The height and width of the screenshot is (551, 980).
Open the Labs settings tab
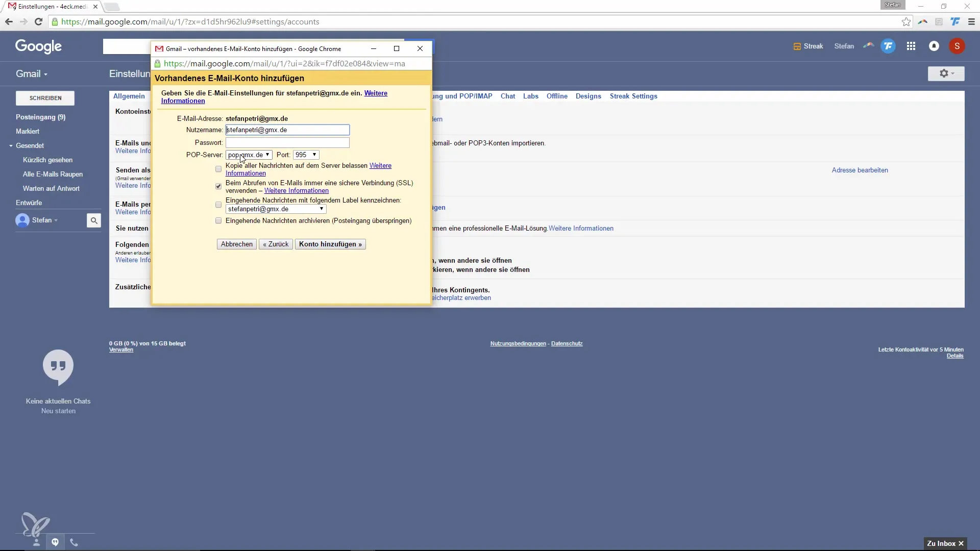[x=531, y=96]
